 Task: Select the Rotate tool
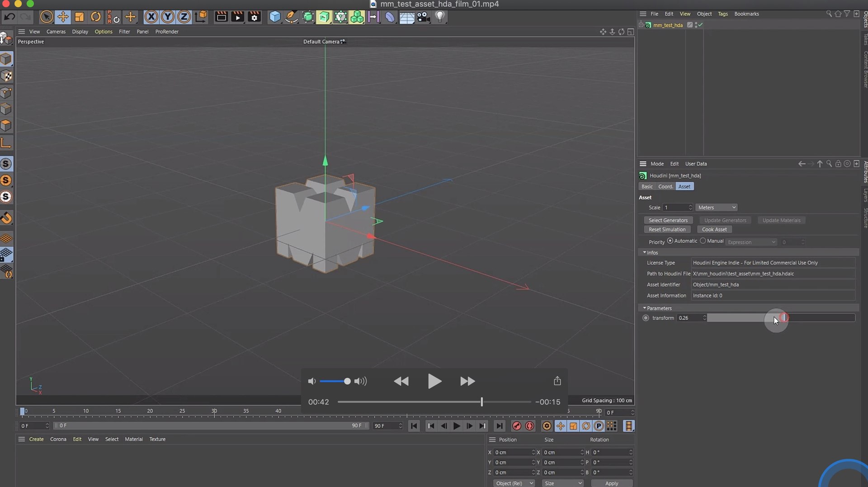click(x=96, y=17)
